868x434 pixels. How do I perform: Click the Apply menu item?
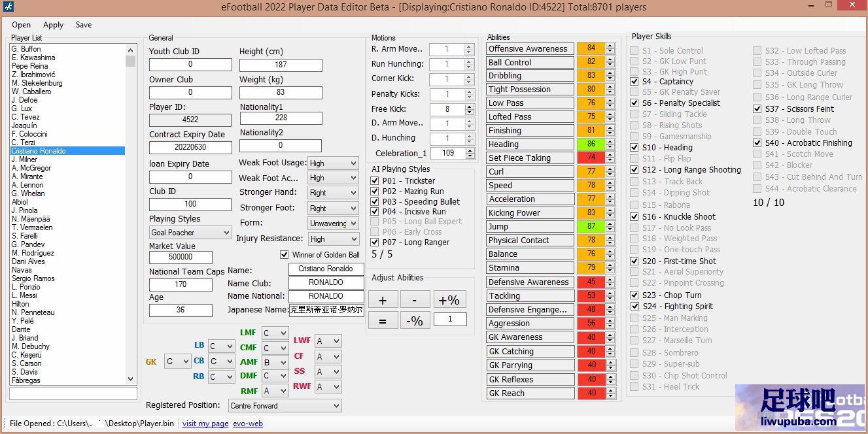(x=53, y=25)
